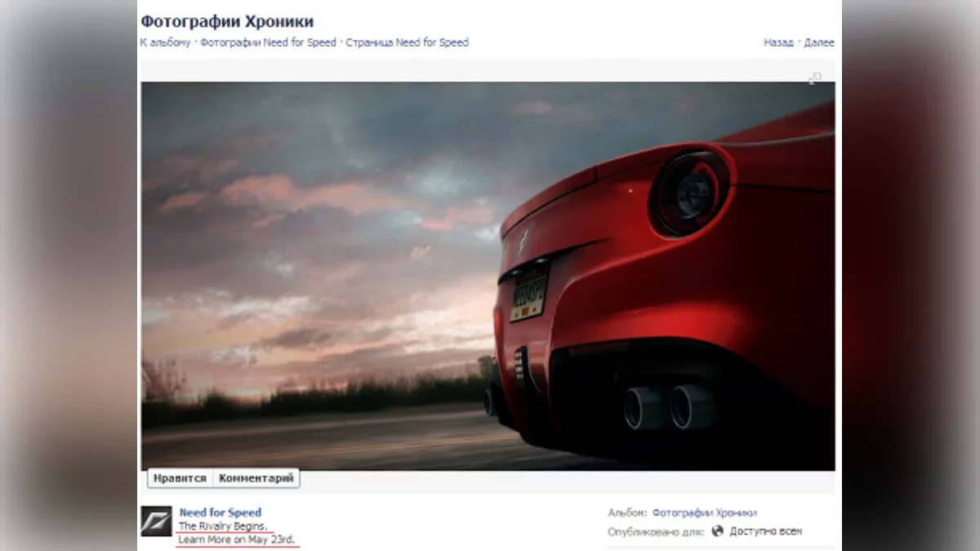Viewport: 980px width, 551px height.
Task: Go to 'Страница Need for Speed'
Action: pyautogui.click(x=407, y=42)
